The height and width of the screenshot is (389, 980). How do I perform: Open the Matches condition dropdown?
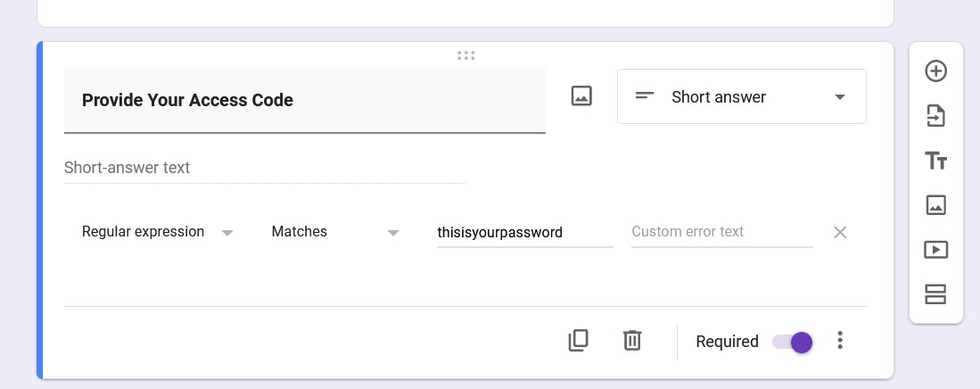click(334, 232)
